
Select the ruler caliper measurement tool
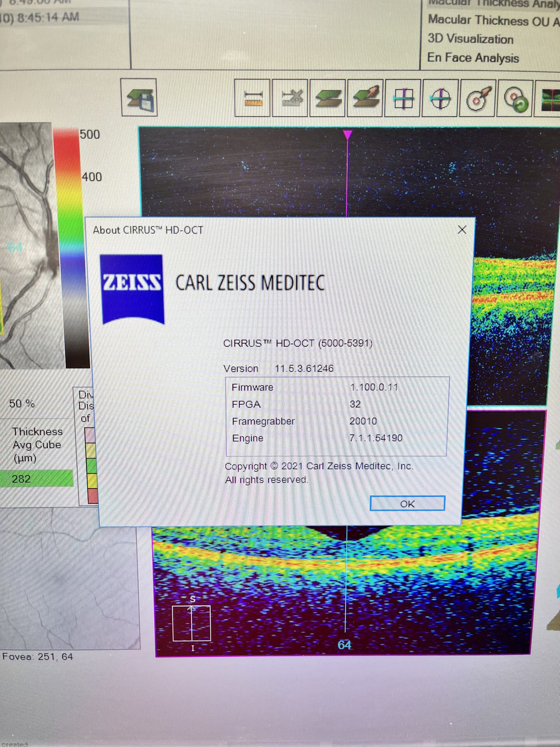pyautogui.click(x=253, y=98)
